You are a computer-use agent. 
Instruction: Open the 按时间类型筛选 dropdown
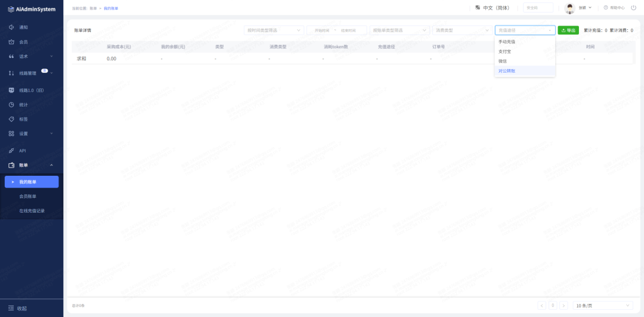tap(274, 30)
